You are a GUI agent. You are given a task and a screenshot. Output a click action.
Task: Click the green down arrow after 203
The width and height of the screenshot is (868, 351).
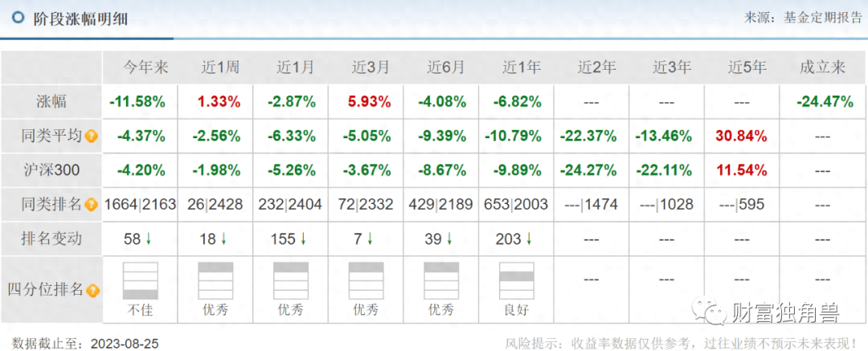(529, 239)
